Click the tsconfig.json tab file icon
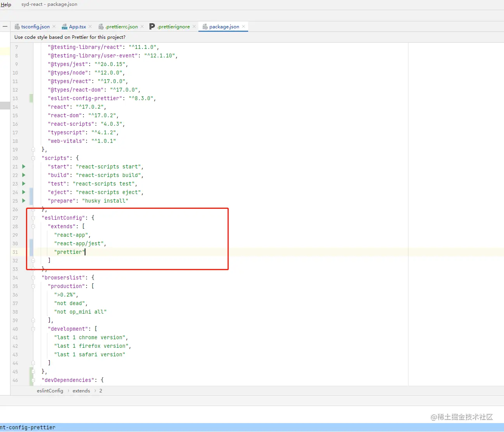The width and height of the screenshot is (504, 432). (x=17, y=27)
